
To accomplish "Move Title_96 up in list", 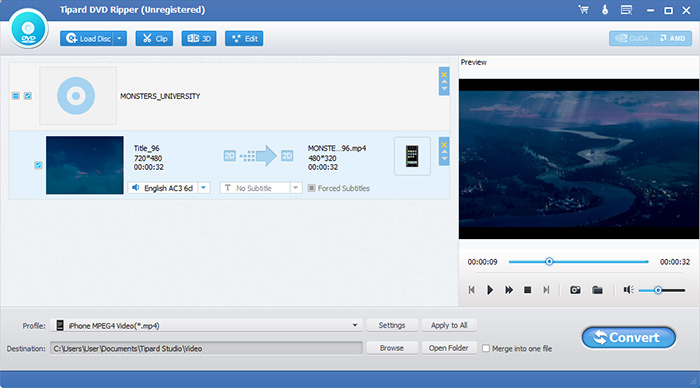I will click(x=444, y=152).
